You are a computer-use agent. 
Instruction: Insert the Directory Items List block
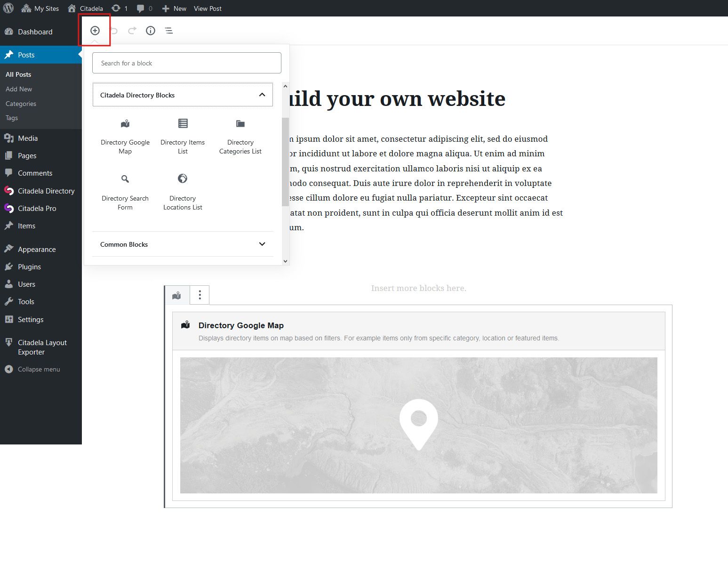[x=183, y=137]
